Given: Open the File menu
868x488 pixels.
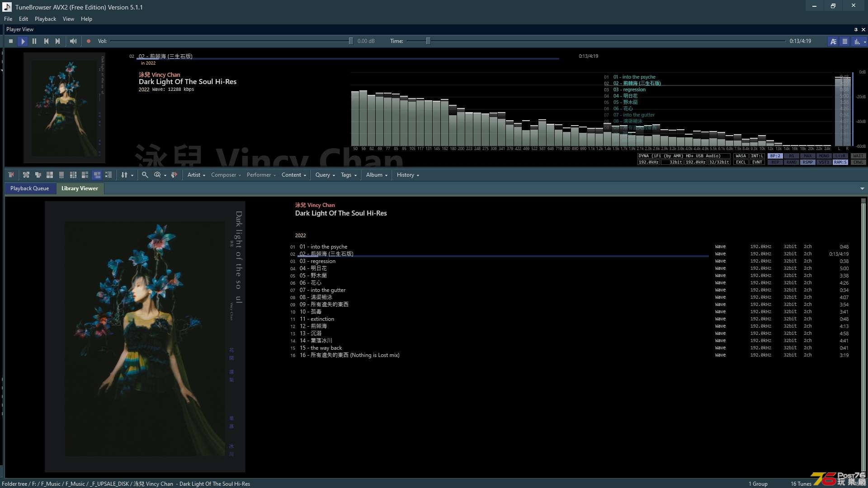Looking at the screenshot, I should click(x=8, y=19).
